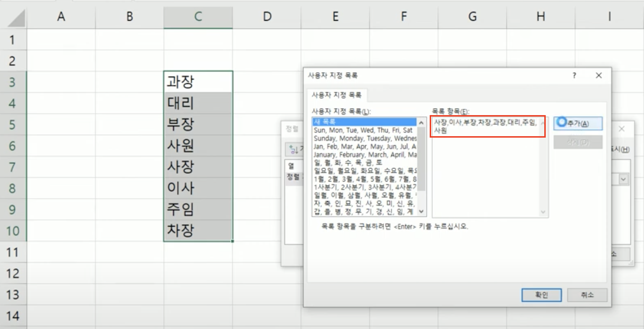Screen dimensions: 644x329
Task: Select the row 11 header
Action: [13, 252]
